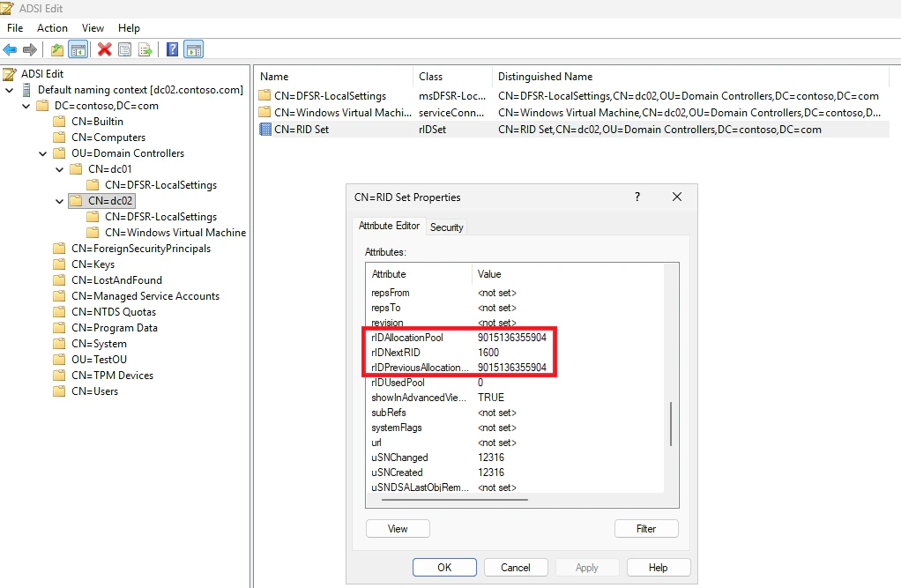Click the CN=Users folder icon
This screenshot has height=588, width=901.
(x=59, y=391)
